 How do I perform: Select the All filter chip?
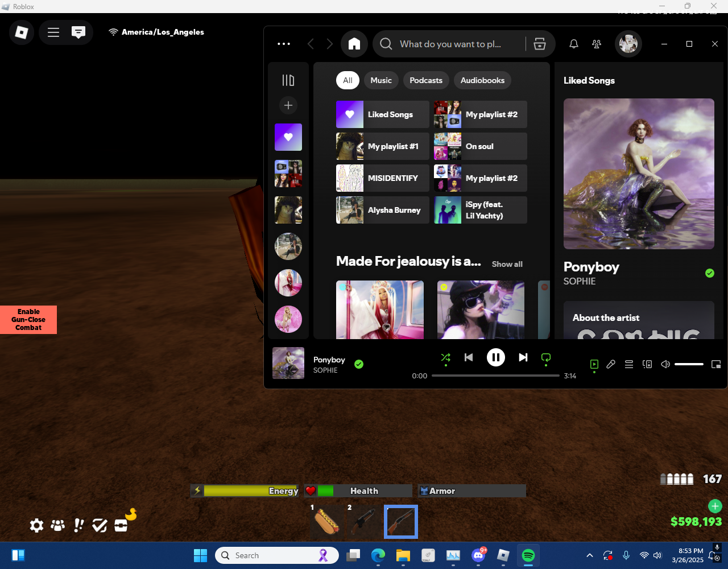click(348, 80)
